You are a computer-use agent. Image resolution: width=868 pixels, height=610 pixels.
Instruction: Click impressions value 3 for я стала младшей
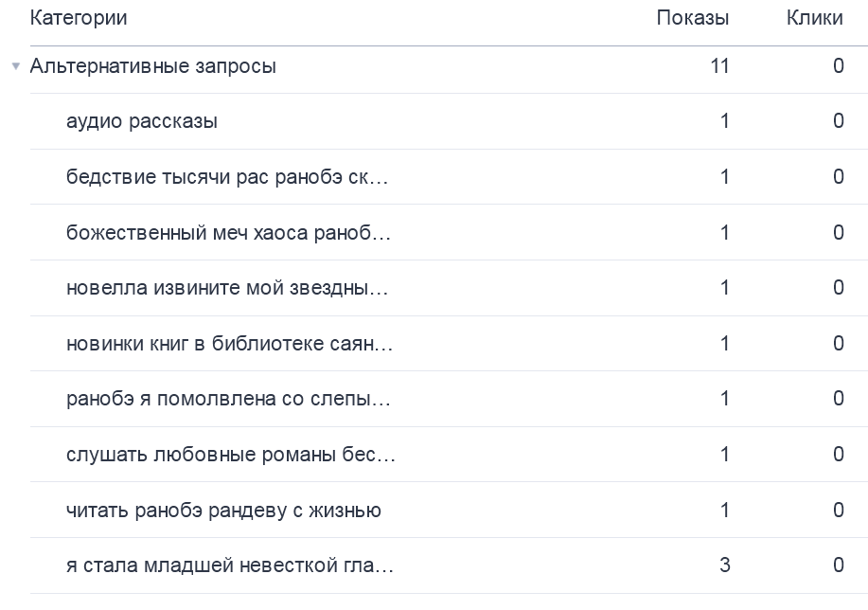pos(725,566)
